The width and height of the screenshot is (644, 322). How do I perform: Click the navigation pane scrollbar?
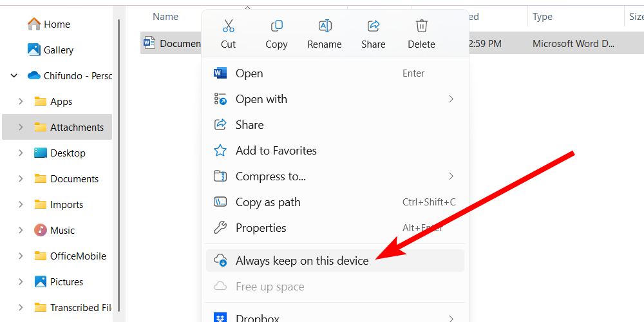tap(118, 164)
